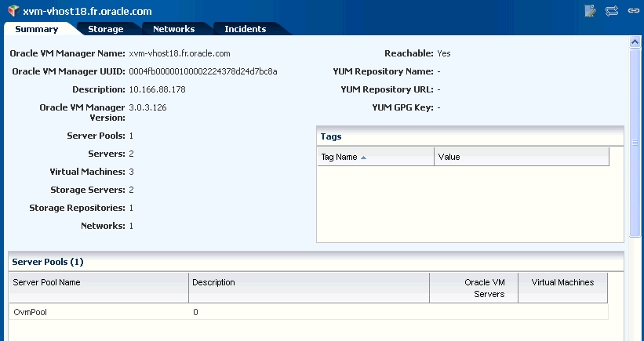This screenshot has height=341, width=644.
Task: Click the Networks count value 1
Action: 132,226
